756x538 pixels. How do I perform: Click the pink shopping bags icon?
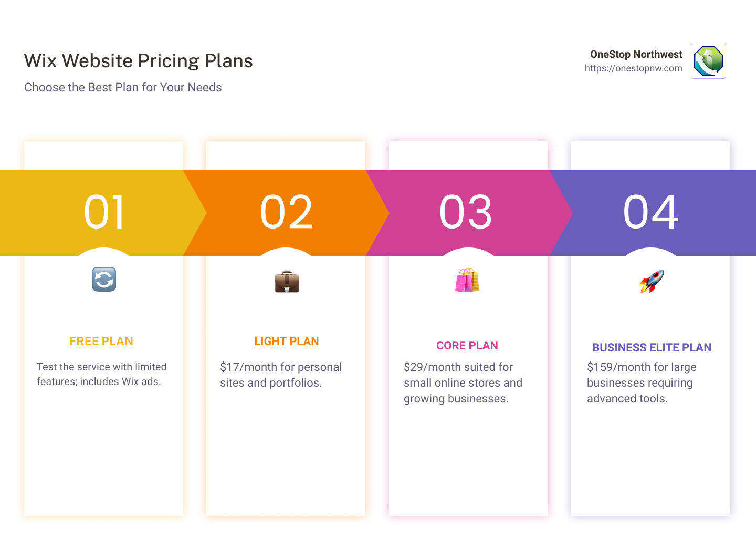pos(467,281)
